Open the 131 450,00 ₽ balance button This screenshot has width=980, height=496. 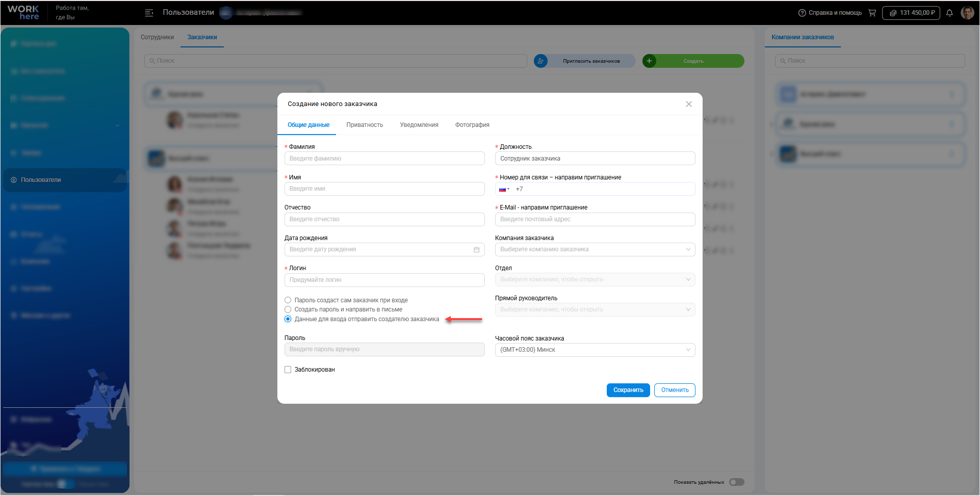point(911,13)
